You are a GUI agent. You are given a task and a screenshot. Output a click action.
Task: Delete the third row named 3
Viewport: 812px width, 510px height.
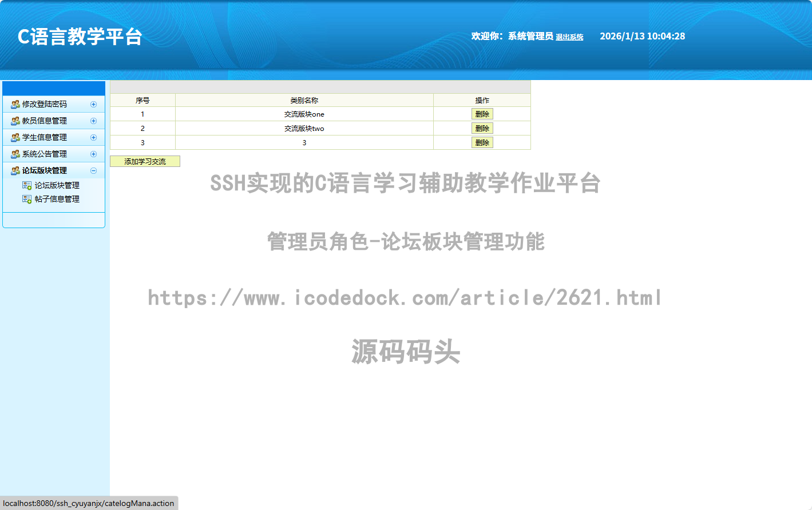[x=482, y=143]
